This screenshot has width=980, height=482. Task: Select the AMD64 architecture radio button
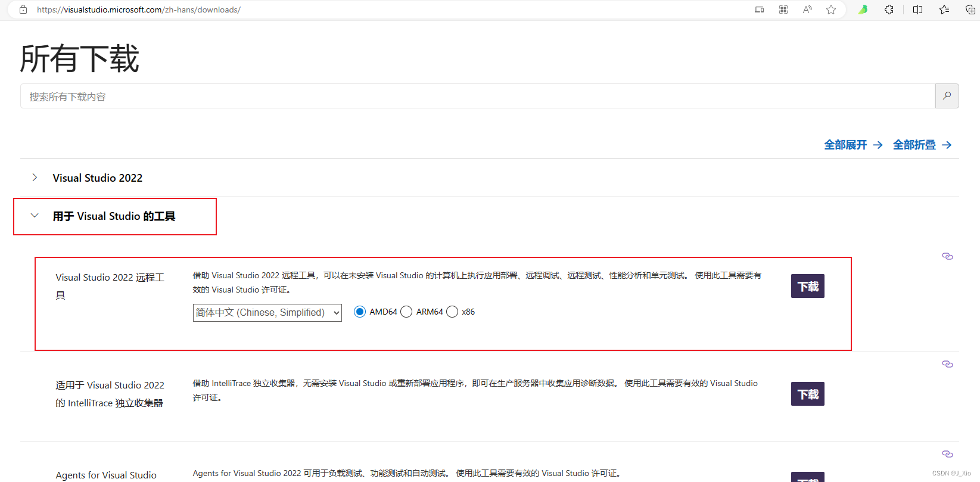click(360, 312)
